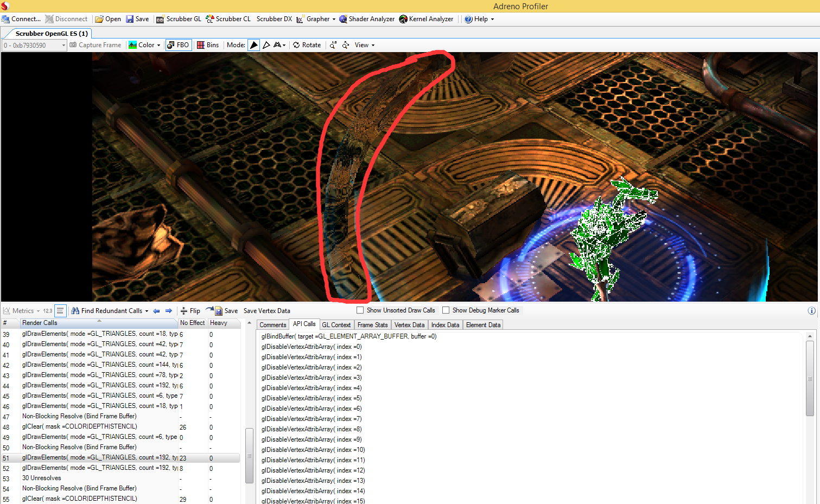
Task: Enable Show Unsorted Draw Calls
Action: click(x=360, y=310)
